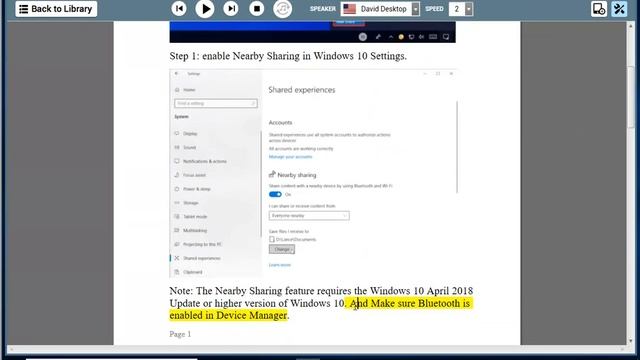This screenshot has width=640, height=360.
Task: Open the wrench and screwdriver tools icon
Action: point(619,9)
